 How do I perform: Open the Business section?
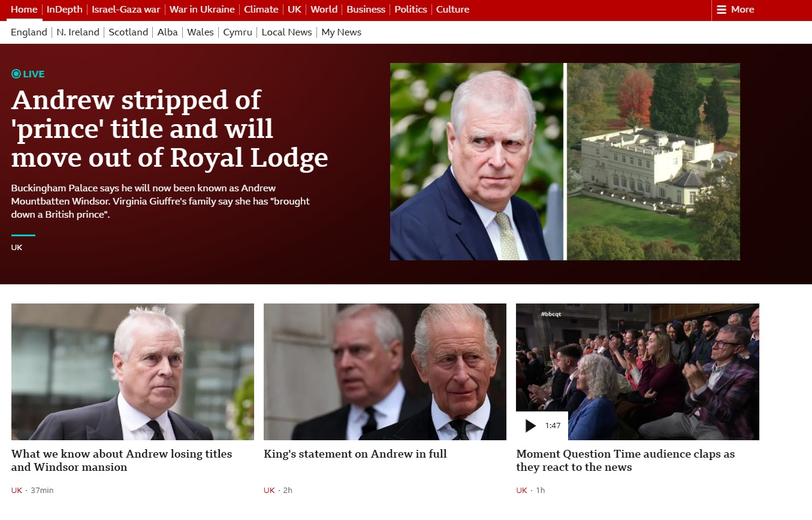[366, 10]
